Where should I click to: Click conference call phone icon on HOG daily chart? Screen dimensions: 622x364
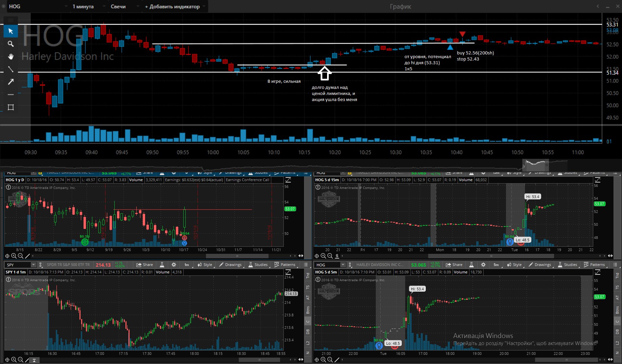184,238
